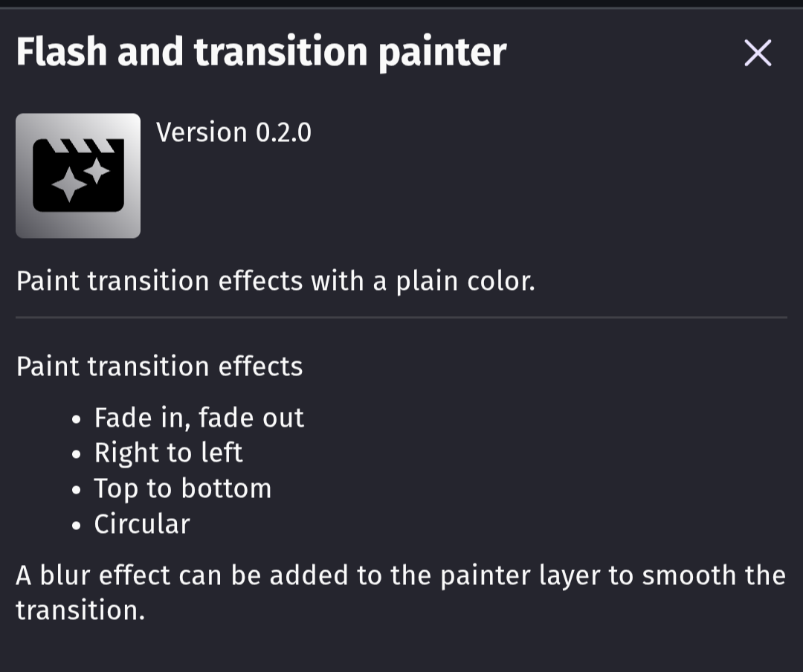
Task: Click the horizontal divider line
Action: tap(401, 317)
